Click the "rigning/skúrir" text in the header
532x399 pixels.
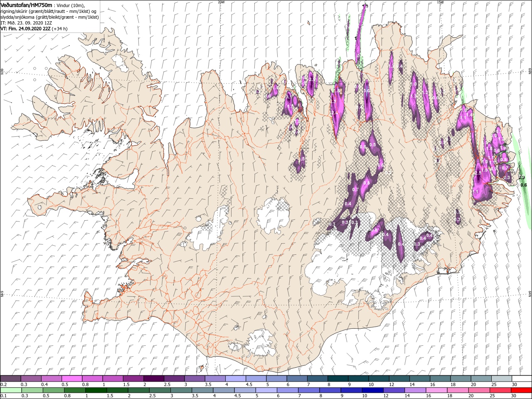[x=15, y=11]
